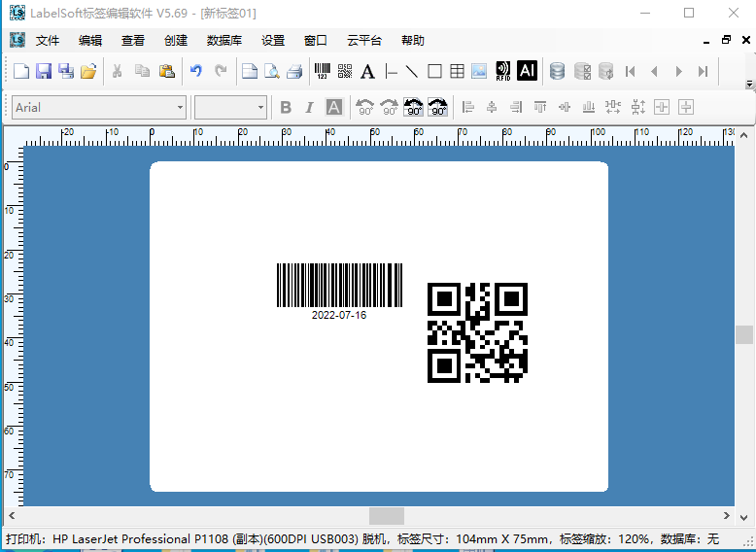Viewport: 756px width, 552px height.
Task: Cut the selected object
Action: pos(117,71)
